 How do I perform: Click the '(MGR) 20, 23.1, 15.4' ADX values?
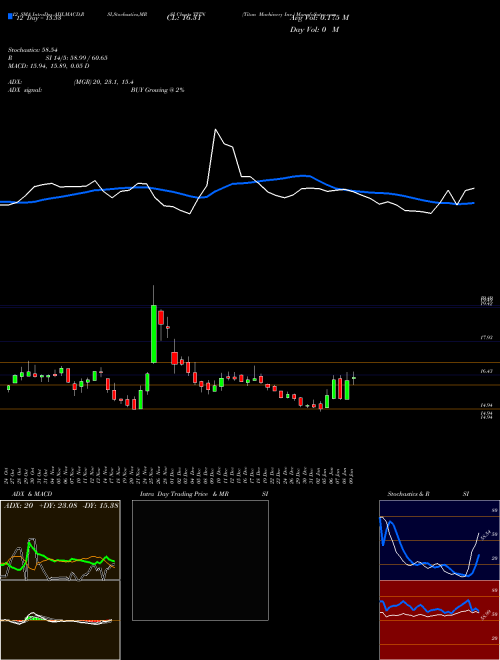coord(104,82)
